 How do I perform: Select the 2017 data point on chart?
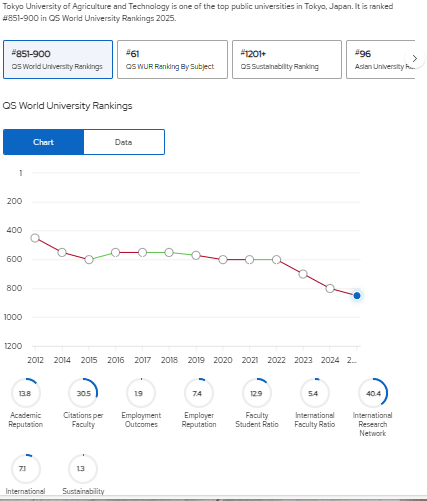[x=142, y=252]
